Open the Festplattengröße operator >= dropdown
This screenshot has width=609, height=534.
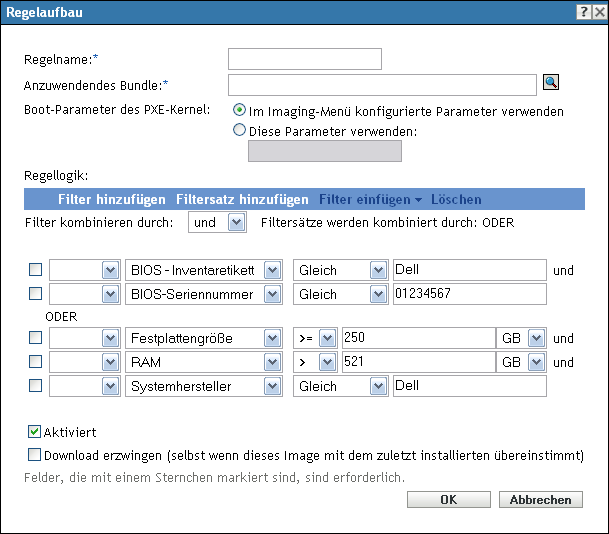pyautogui.click(x=326, y=338)
